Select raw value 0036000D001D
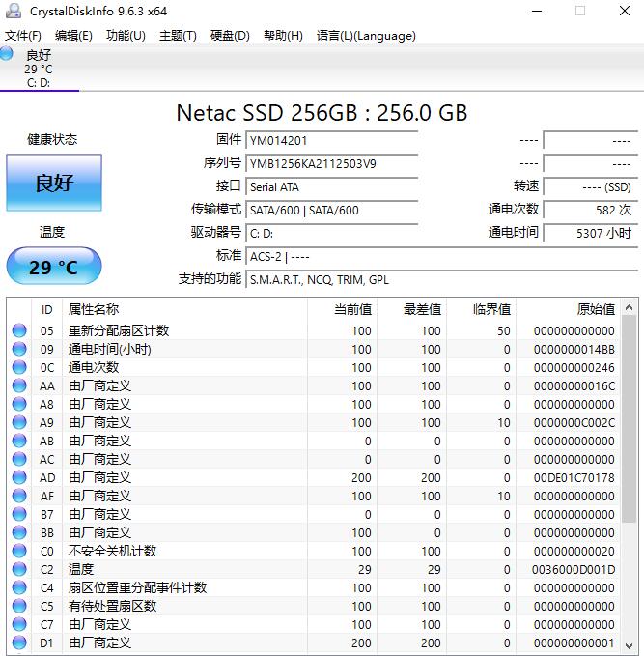 click(574, 570)
